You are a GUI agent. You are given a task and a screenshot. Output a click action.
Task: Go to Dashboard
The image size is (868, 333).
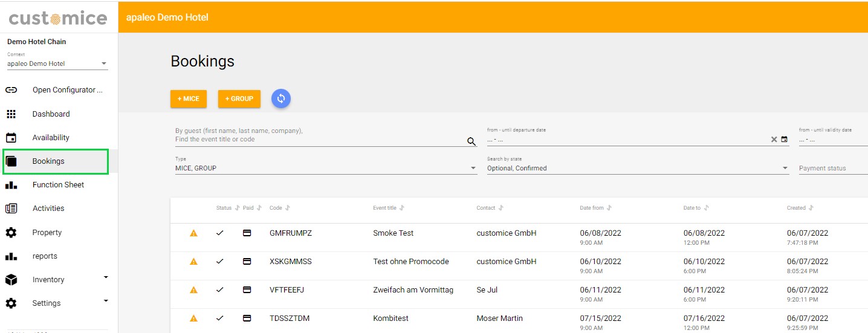pyautogui.click(x=59, y=114)
